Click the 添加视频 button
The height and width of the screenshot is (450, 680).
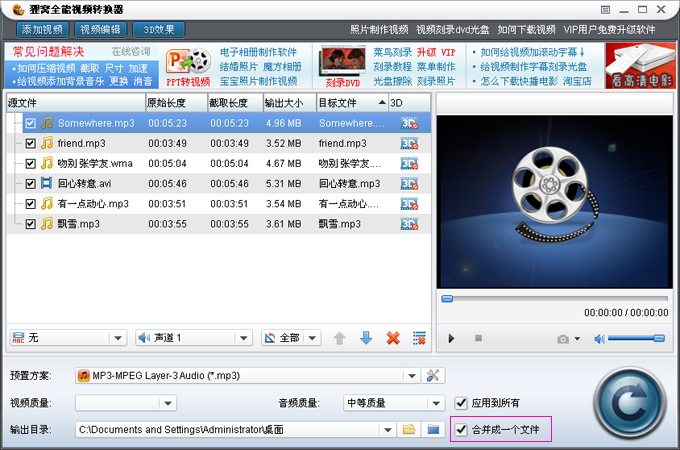coord(42,29)
